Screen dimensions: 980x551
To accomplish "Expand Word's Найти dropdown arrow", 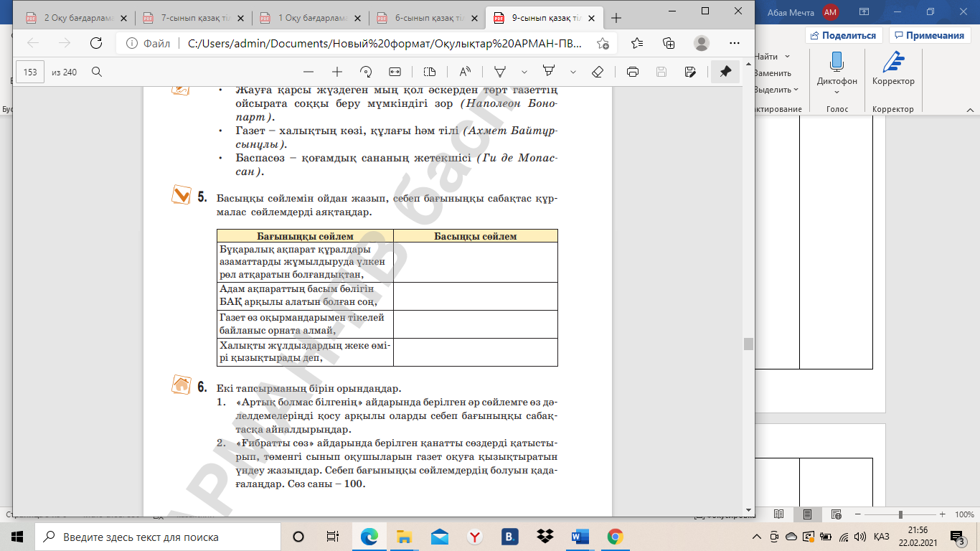I will point(787,57).
